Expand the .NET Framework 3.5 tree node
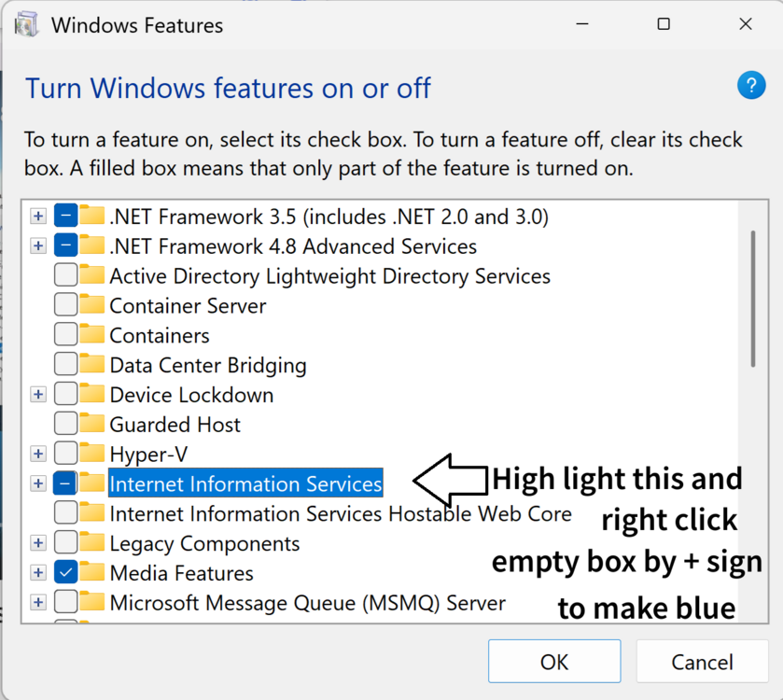This screenshot has height=700, width=783. [x=37, y=217]
